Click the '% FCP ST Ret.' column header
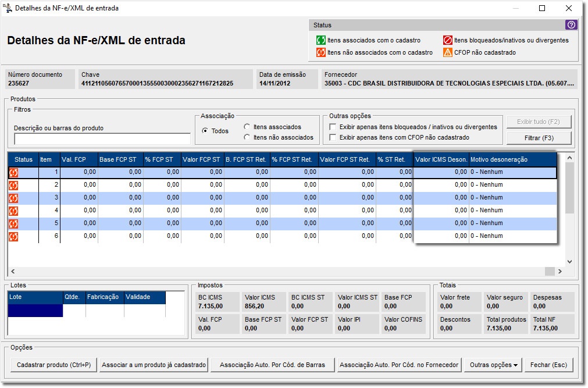The height and width of the screenshot is (388, 588). tap(294, 159)
